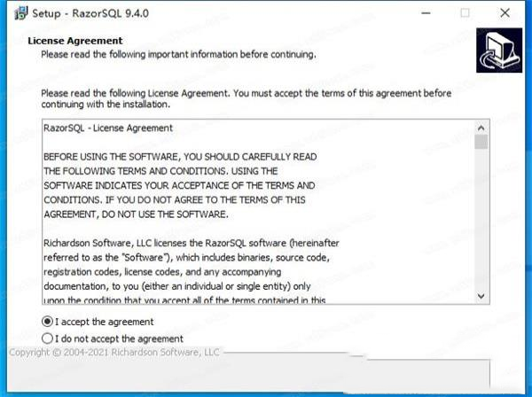Choose 'I do not accept the agreement' option
Image resolution: width=532 pixels, height=397 pixels.
(x=47, y=339)
